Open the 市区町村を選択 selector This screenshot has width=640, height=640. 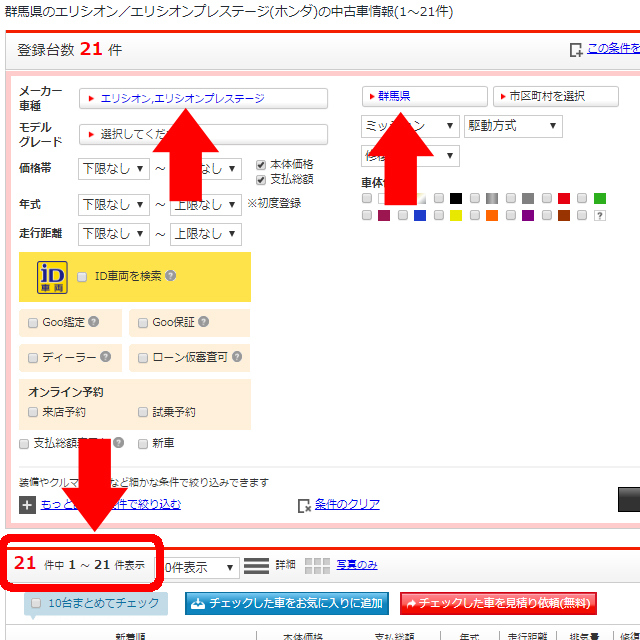point(556,96)
